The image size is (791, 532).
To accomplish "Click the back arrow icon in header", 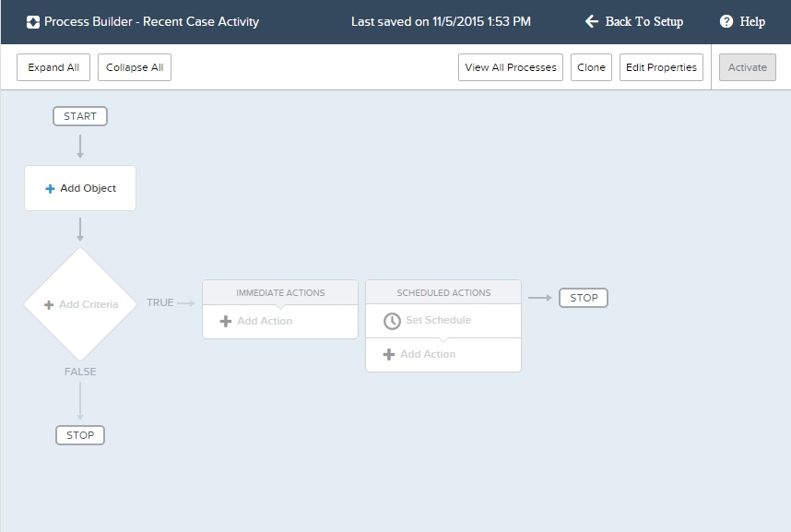I will pos(592,21).
